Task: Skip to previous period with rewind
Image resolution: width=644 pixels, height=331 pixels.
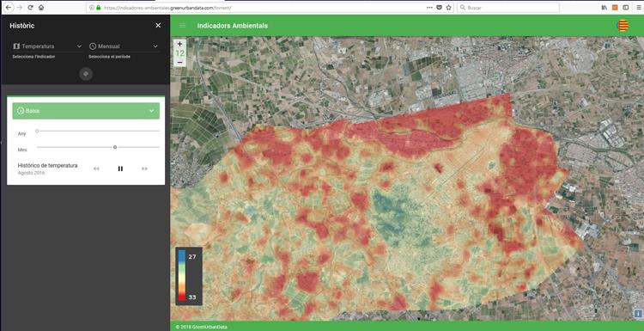Action: point(96,169)
